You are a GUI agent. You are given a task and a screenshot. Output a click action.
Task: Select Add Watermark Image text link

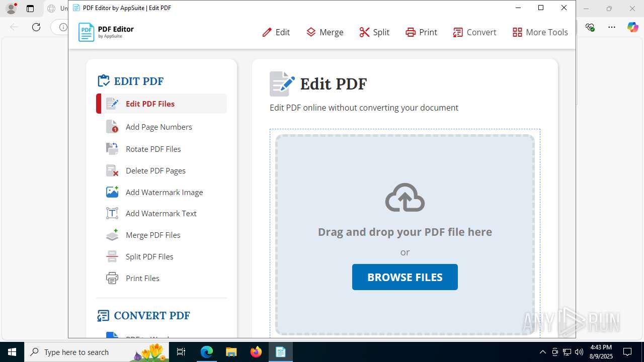(x=165, y=192)
